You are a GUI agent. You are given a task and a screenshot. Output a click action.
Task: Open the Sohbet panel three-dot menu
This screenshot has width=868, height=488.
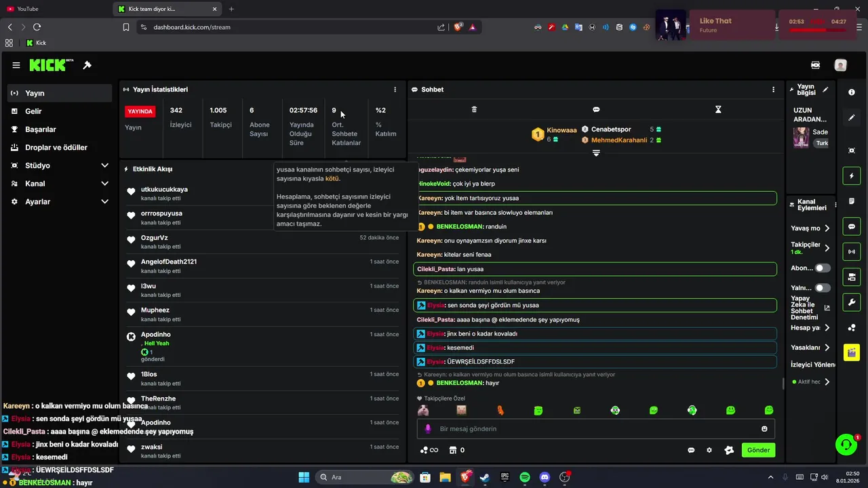point(773,89)
